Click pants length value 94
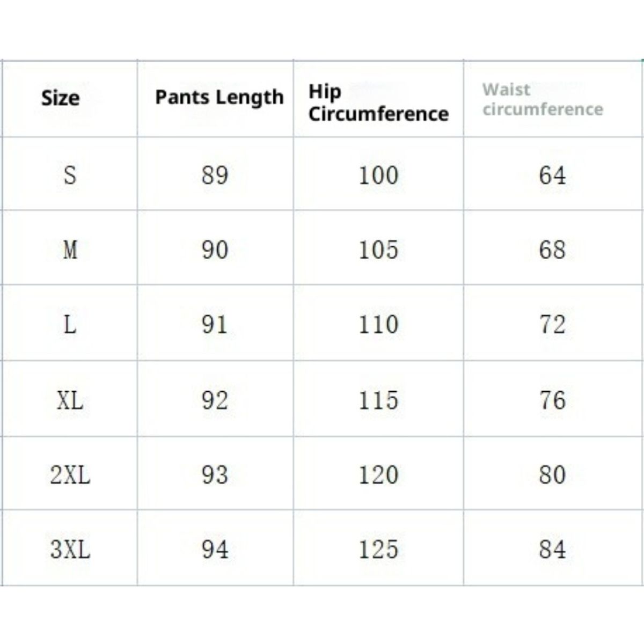Screen dimensions: 644x644 (215, 549)
